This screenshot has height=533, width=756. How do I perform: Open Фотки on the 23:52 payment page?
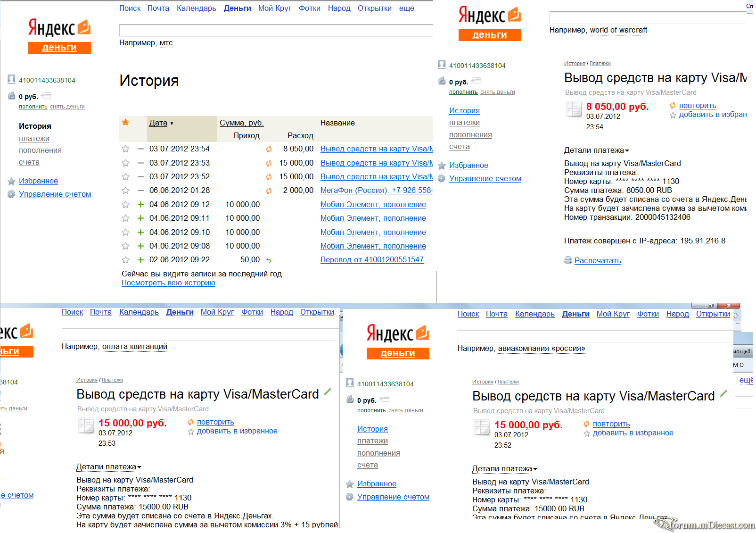pos(648,314)
